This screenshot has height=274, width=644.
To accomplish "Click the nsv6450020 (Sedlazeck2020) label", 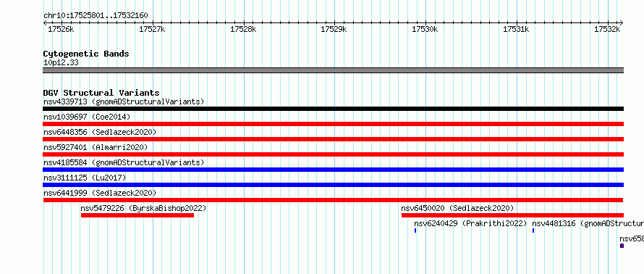I will pos(457,208).
